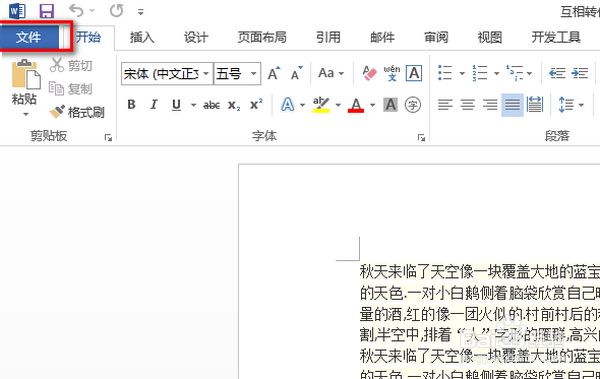
Task: Click the Clear Formatting eraser icon
Action: (x=369, y=73)
